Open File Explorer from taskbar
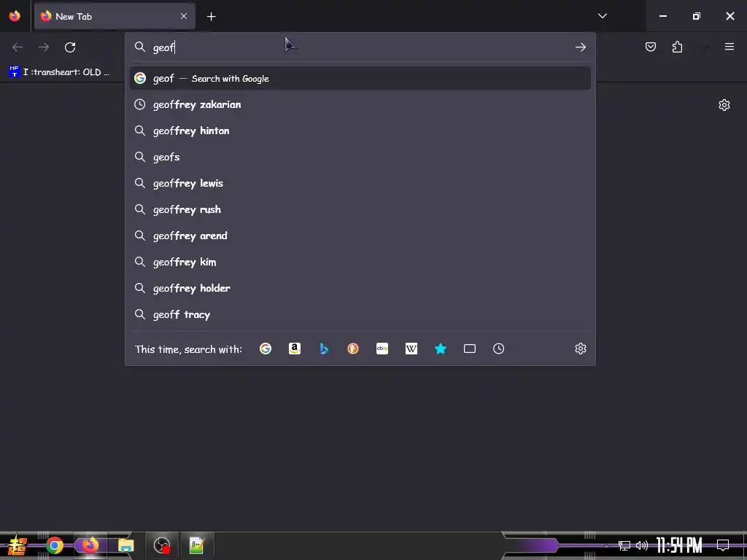This screenshot has width=747, height=560. click(125, 545)
